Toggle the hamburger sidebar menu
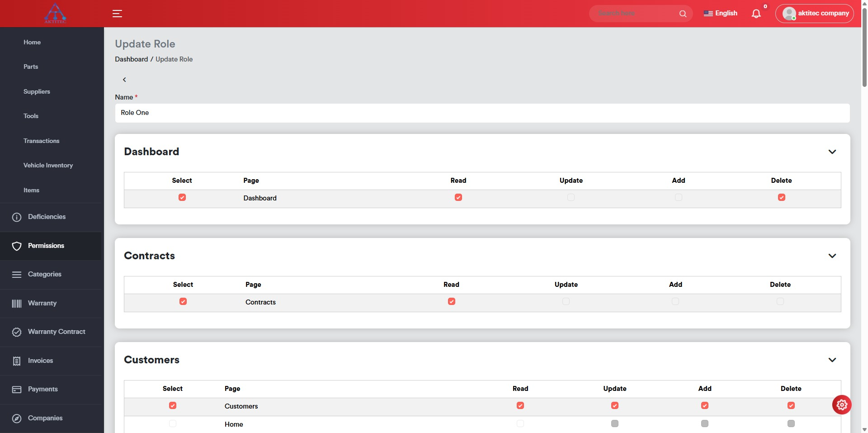The height and width of the screenshot is (433, 868). point(117,14)
